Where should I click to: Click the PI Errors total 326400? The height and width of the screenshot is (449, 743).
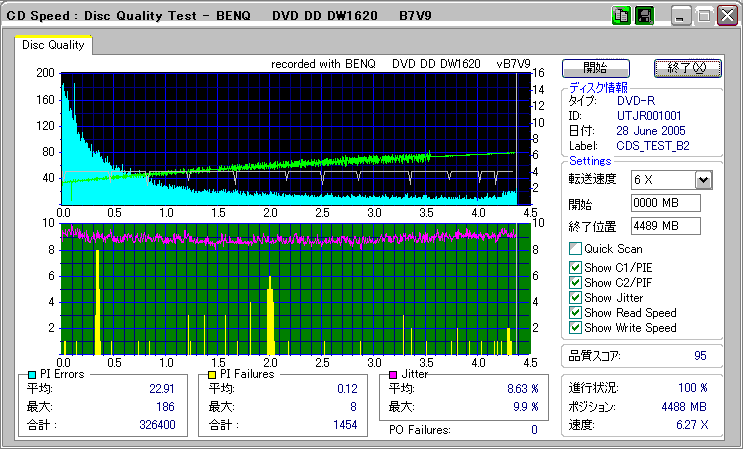(x=157, y=424)
